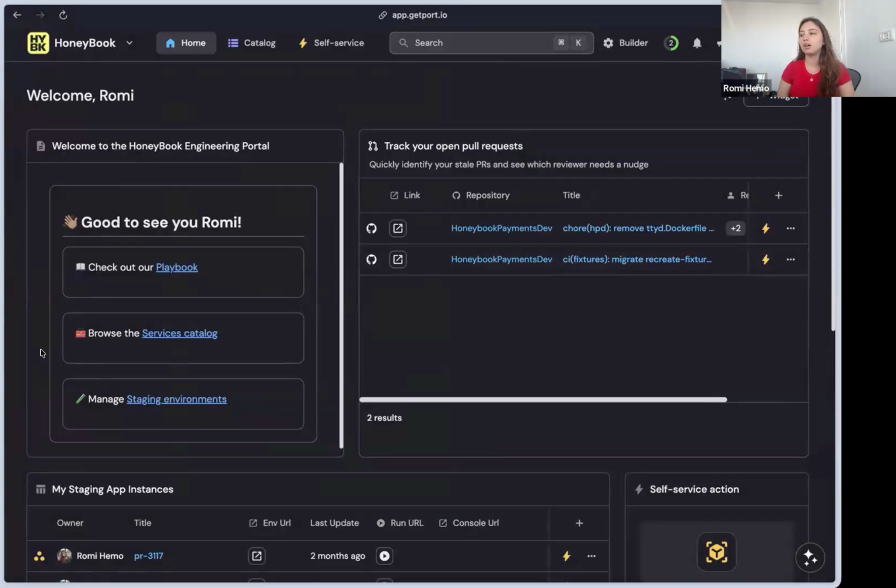896x588 pixels.
Task: Click the pull requests horizontal scrollbar
Action: click(x=543, y=399)
